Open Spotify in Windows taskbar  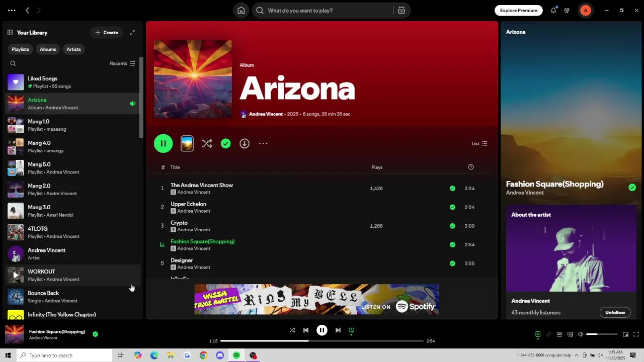(x=236, y=355)
